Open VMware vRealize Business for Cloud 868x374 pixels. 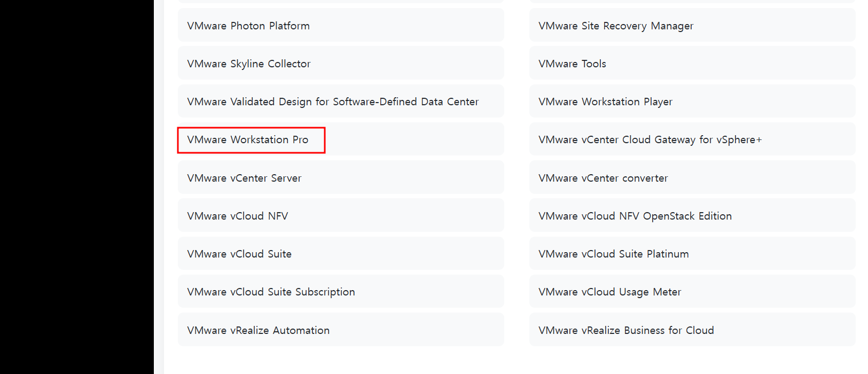click(x=692, y=330)
